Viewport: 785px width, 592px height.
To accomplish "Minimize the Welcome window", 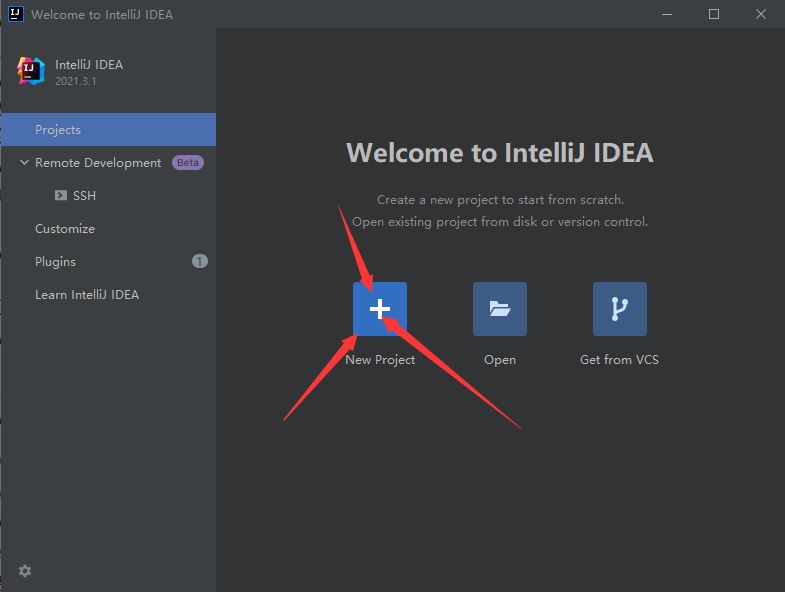I will coord(667,14).
